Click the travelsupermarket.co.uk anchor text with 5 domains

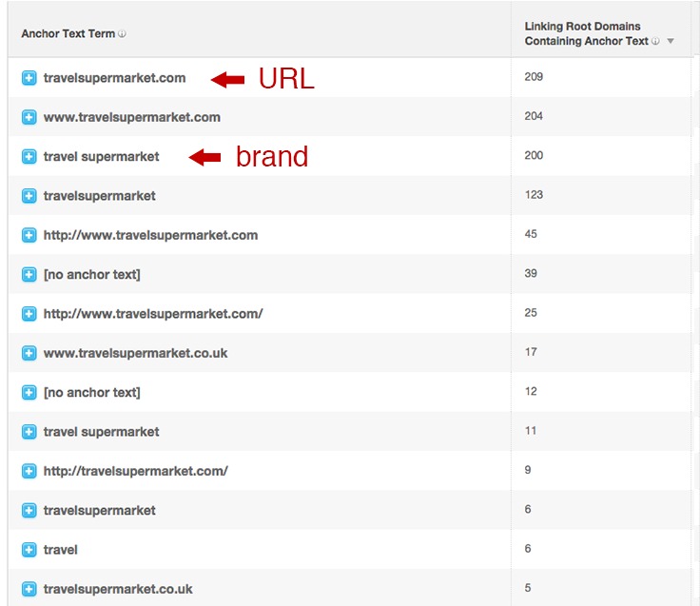(118, 589)
